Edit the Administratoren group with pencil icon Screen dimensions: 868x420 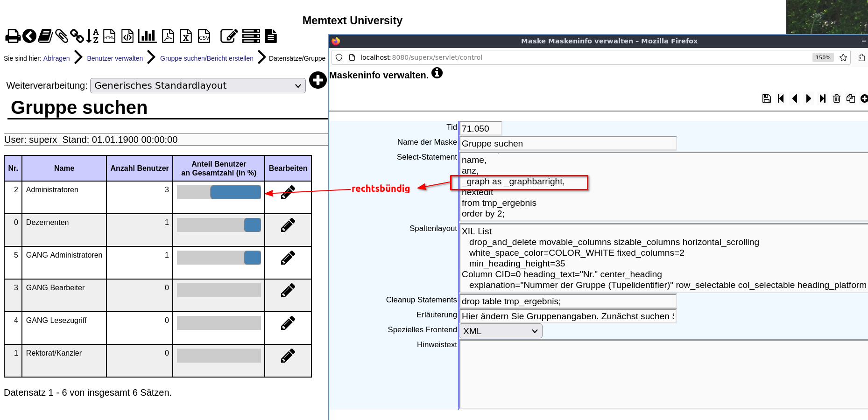click(288, 192)
